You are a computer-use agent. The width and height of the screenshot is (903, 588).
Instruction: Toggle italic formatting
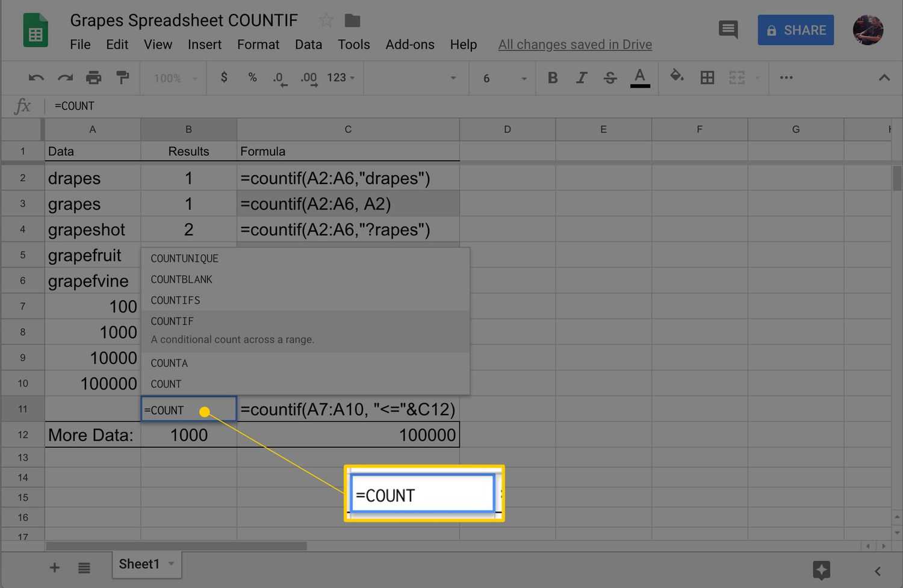(x=582, y=78)
